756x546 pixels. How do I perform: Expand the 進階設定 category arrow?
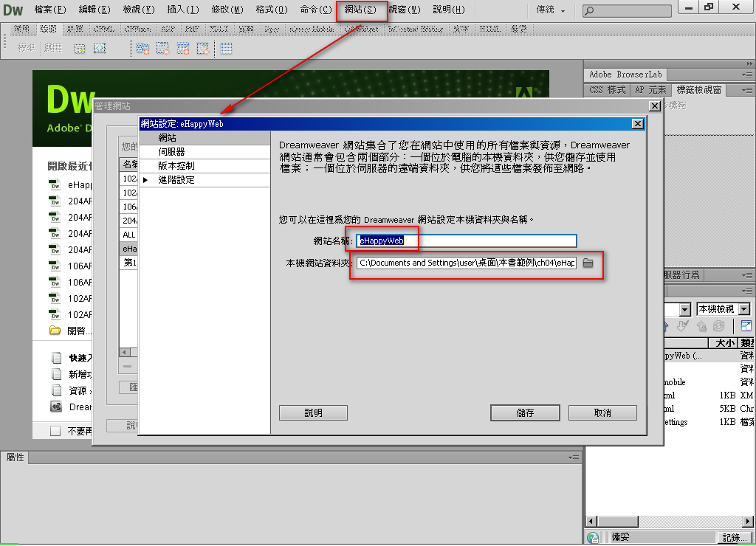click(x=145, y=180)
